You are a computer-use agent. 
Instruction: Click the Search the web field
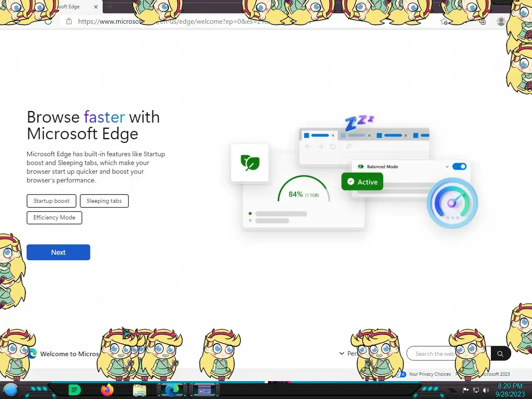[449, 354]
